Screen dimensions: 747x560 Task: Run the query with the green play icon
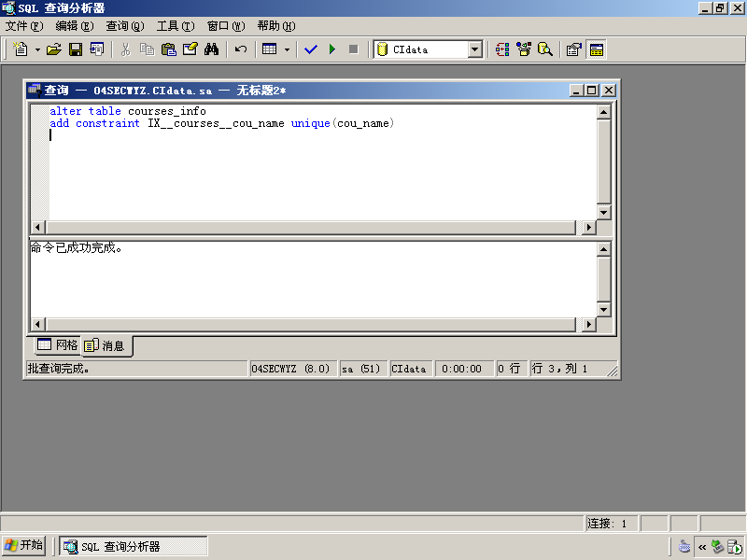(332, 49)
